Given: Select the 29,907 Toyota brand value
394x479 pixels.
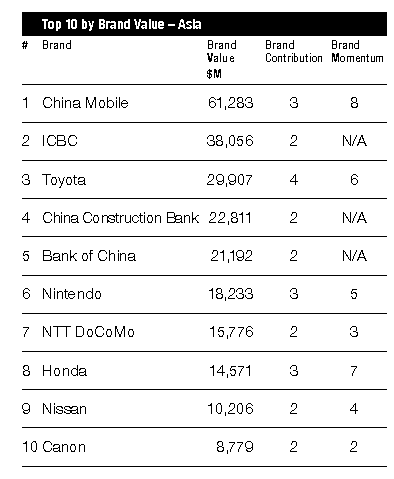Looking at the screenshot, I should (x=229, y=180).
